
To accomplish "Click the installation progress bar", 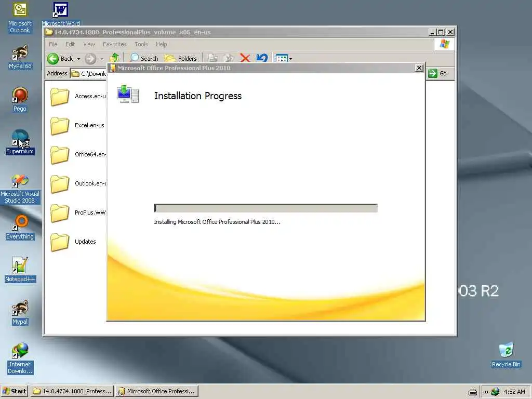I will click(x=265, y=208).
